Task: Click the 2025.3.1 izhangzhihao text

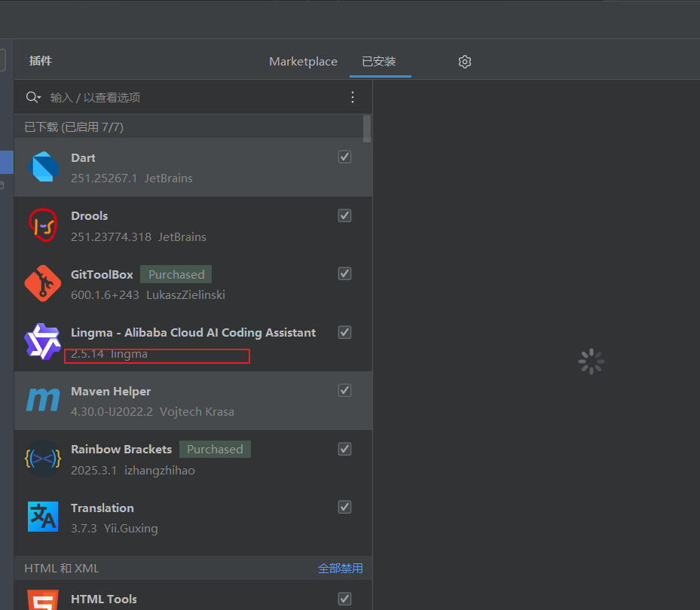Action: click(133, 471)
